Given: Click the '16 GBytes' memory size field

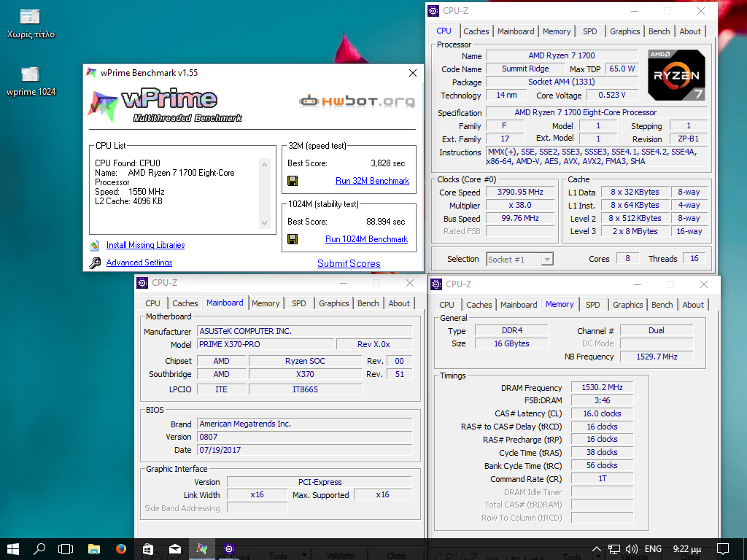Looking at the screenshot, I should click(x=511, y=344).
